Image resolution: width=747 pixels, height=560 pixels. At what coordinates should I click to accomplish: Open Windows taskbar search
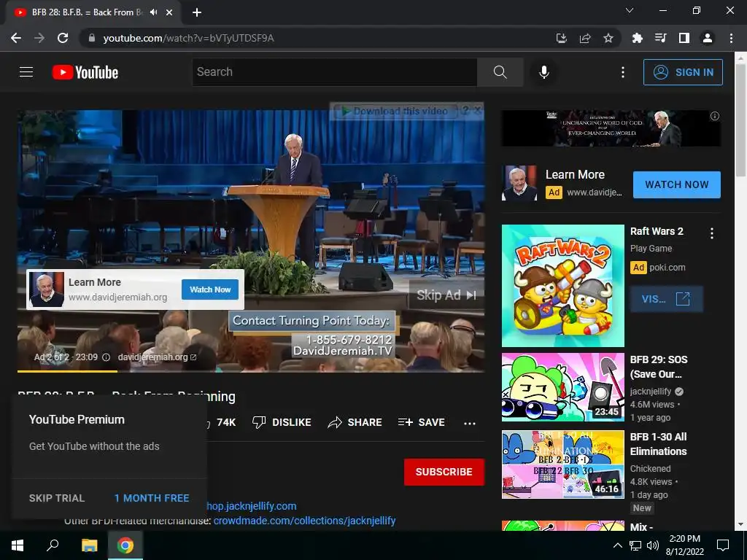tap(53, 545)
